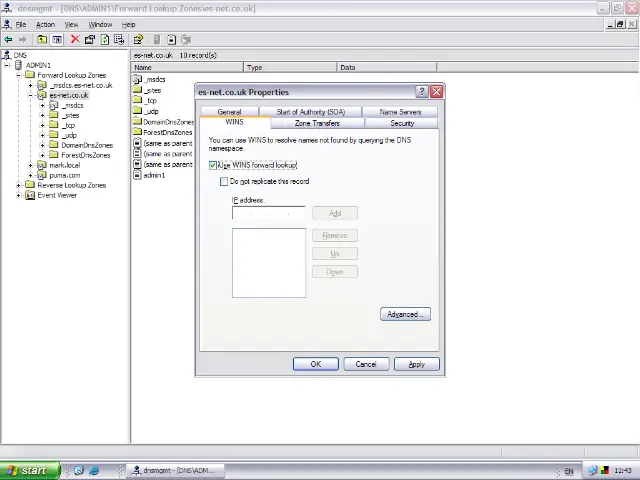Click the OK button
This screenshot has height=480, width=640.
coord(316,364)
